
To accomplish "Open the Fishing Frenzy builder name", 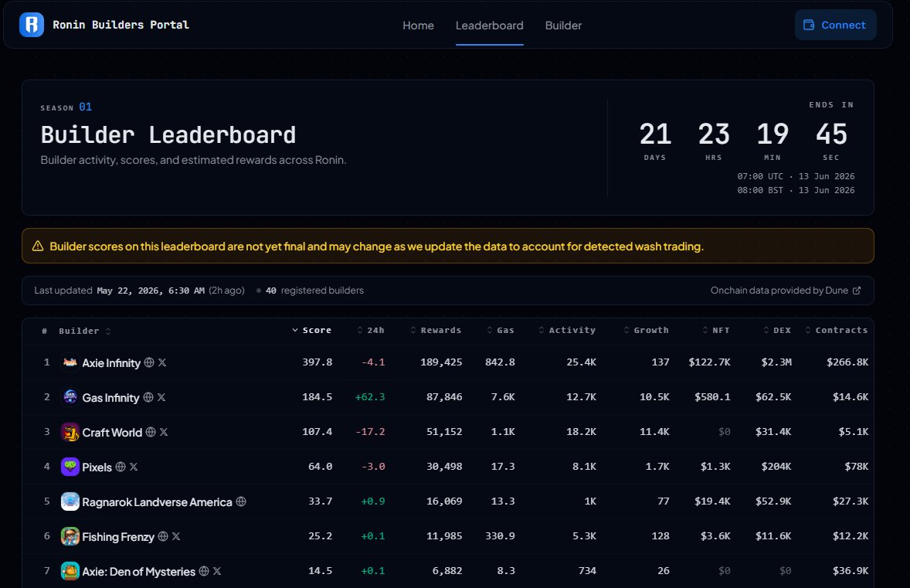I will coord(118,537).
